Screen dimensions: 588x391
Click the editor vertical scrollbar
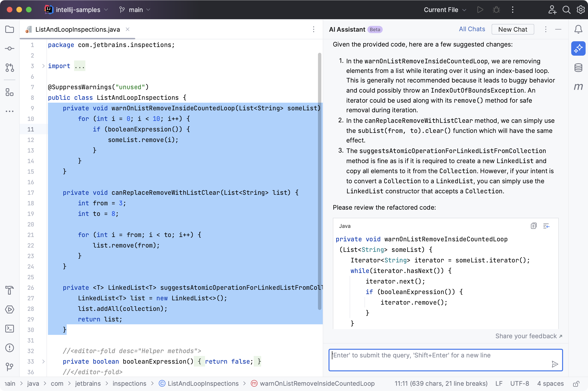tap(320, 181)
